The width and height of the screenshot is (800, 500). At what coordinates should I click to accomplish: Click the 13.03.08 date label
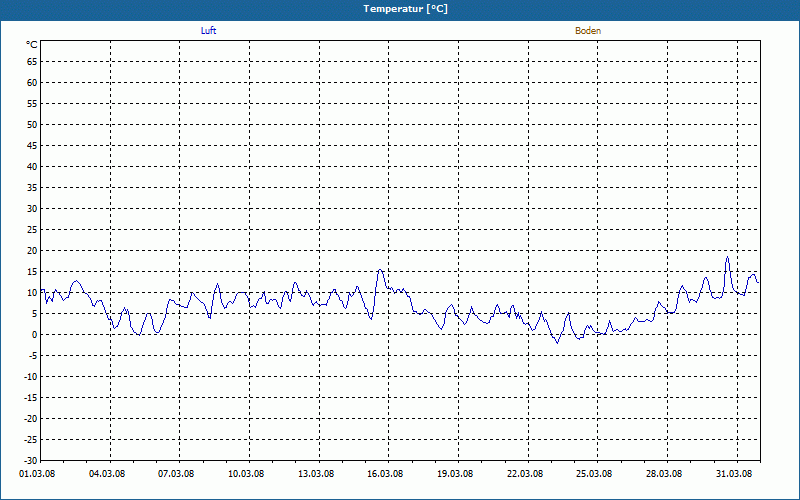(x=316, y=474)
